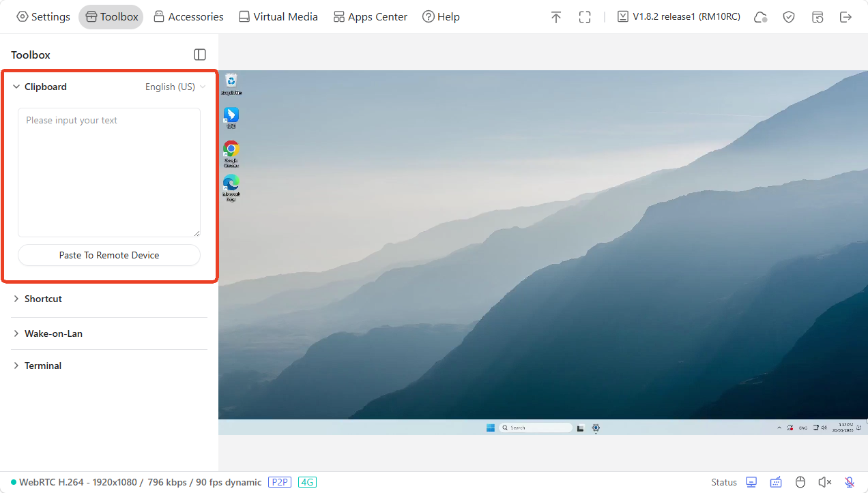Image resolution: width=868 pixels, height=493 pixels.
Task: Click the 4G network badge
Action: pos(307,482)
